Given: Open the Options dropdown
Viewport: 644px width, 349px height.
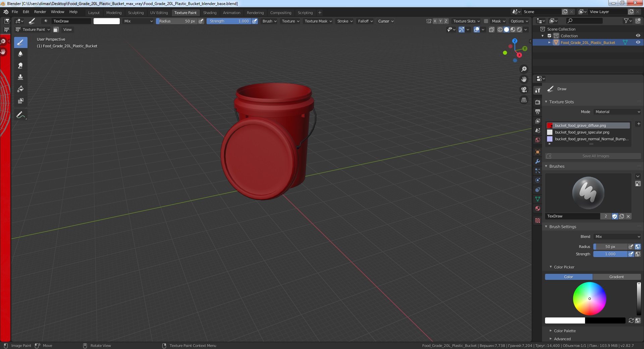Looking at the screenshot, I should coord(519,21).
